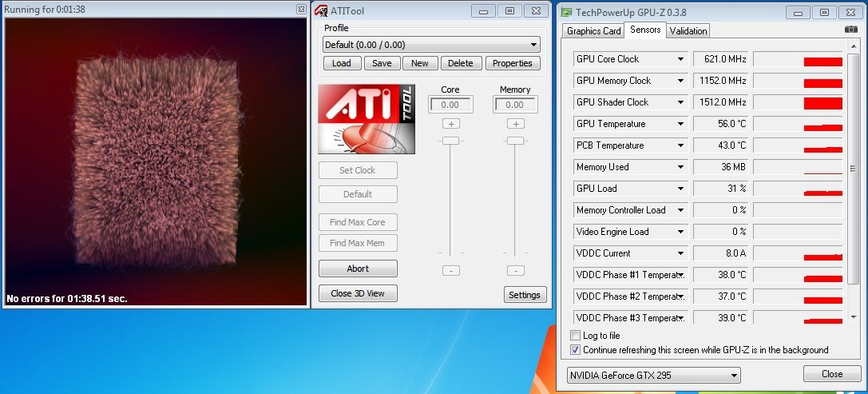Click the ATI Tool logo image

(367, 119)
